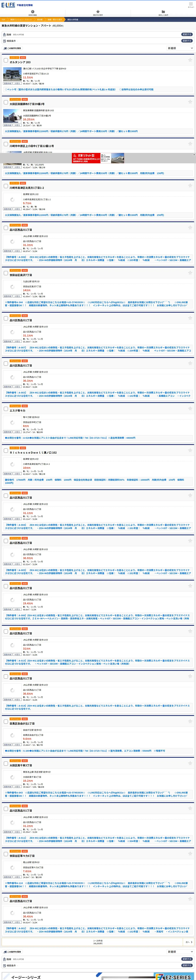
Task: Click top 変更する button for 路線
Action: [187, 34]
